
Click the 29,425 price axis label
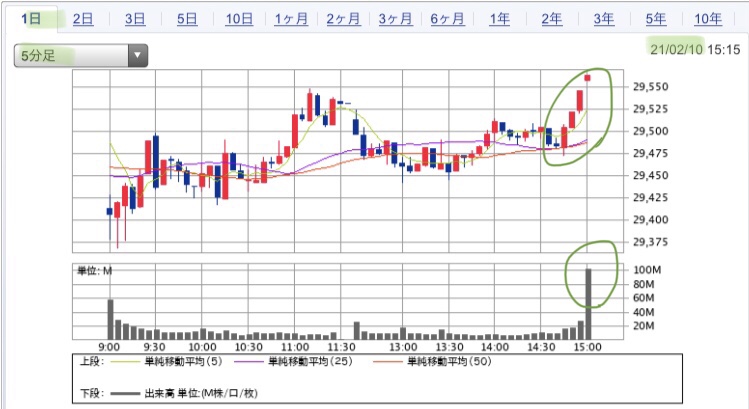coord(651,197)
